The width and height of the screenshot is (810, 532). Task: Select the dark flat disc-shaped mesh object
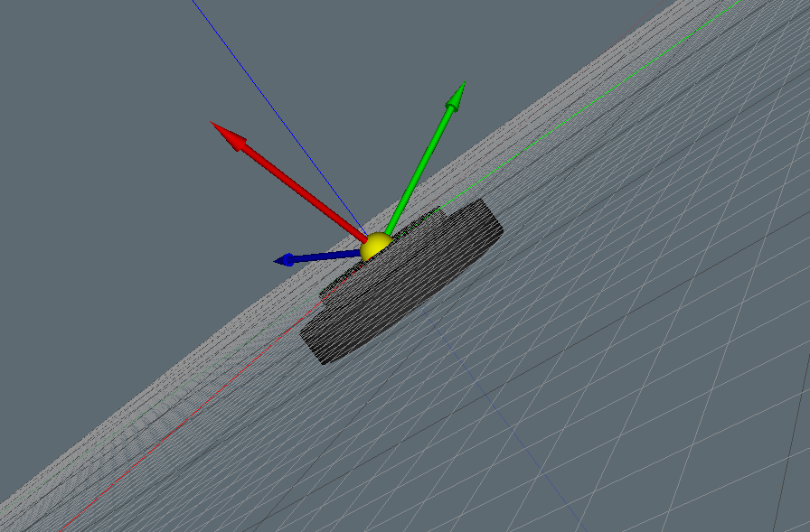click(401, 281)
